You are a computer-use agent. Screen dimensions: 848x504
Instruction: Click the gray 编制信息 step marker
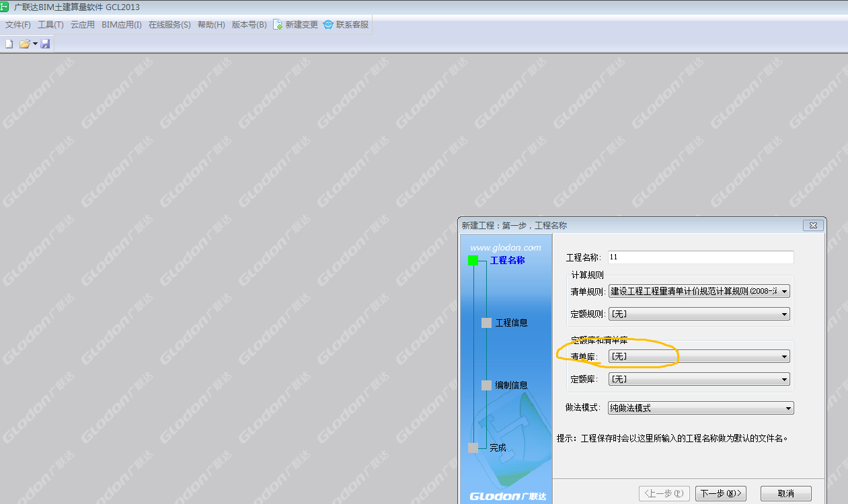click(487, 385)
